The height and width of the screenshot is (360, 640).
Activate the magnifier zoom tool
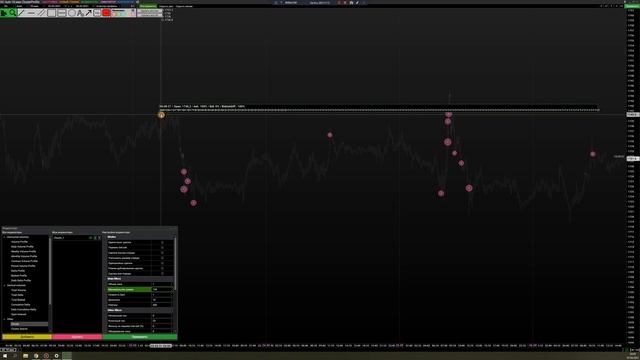tap(13, 13)
